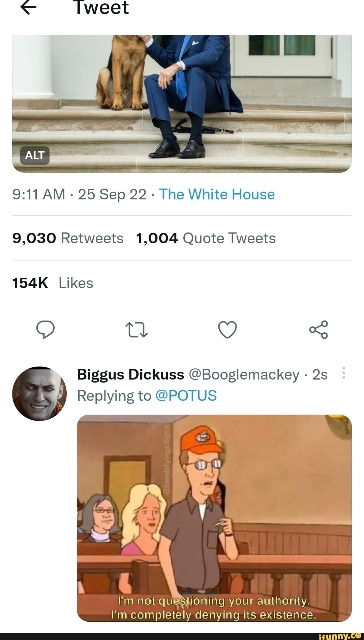The width and height of the screenshot is (364, 640).
Task: Tap the reply bubble icon
Action: coord(45,330)
